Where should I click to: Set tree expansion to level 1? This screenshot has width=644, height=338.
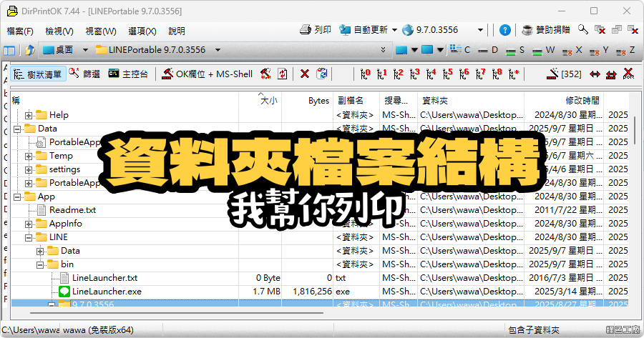381,74
